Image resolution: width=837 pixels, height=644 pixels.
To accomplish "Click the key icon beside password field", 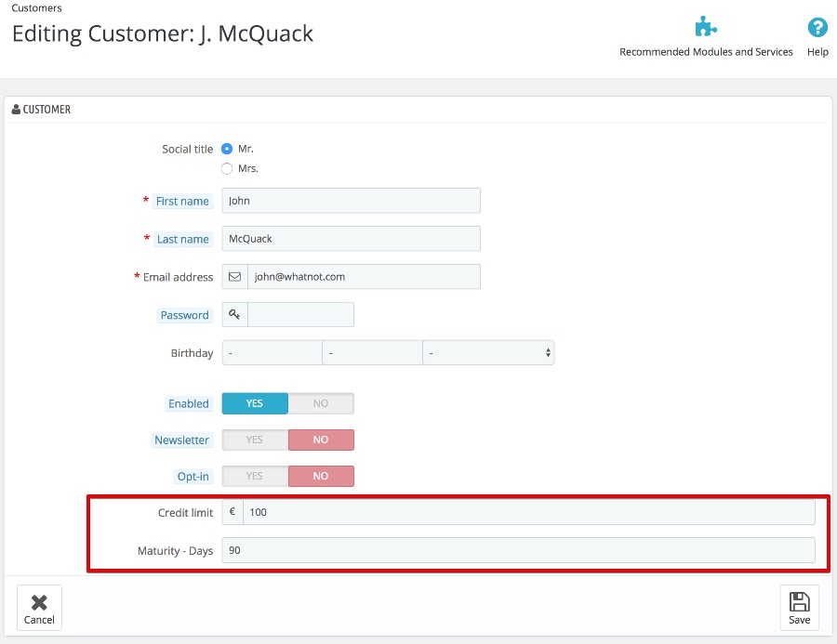I will [x=234, y=315].
